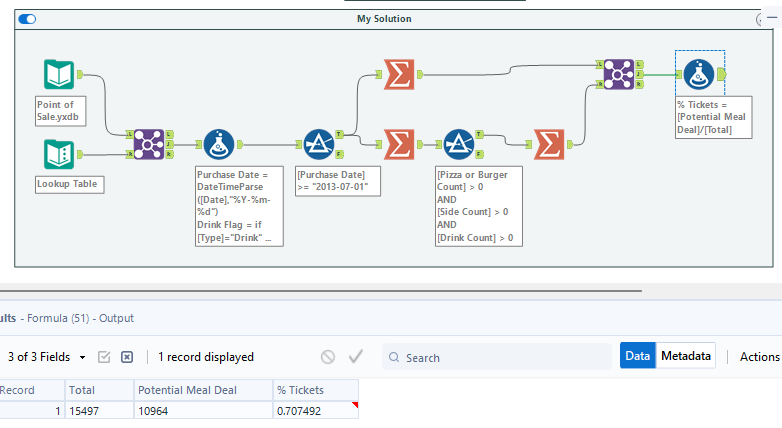Select the Lookup Table Text Input tool
The height and width of the screenshot is (428, 782).
tap(60, 155)
